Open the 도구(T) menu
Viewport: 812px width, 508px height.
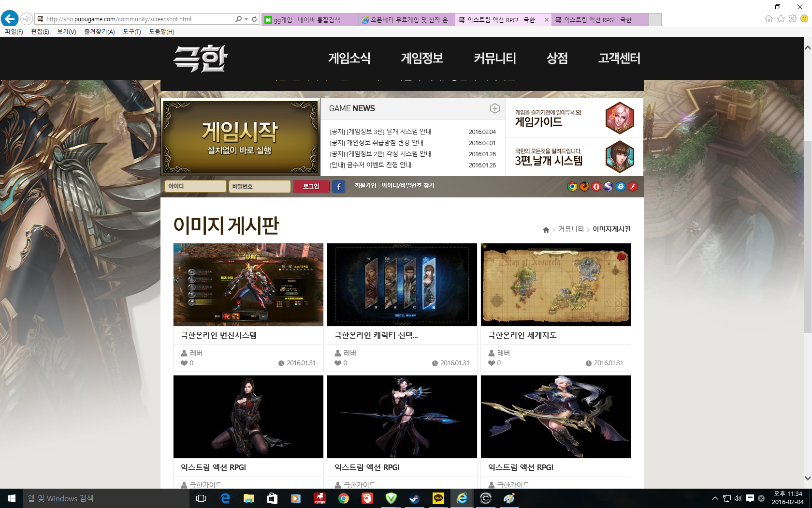pos(132,31)
